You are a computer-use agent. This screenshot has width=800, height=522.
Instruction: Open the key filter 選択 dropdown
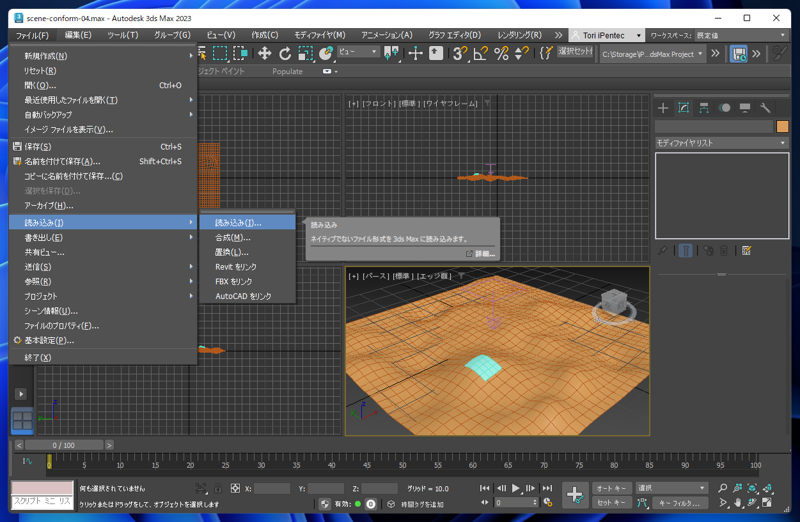[671, 488]
